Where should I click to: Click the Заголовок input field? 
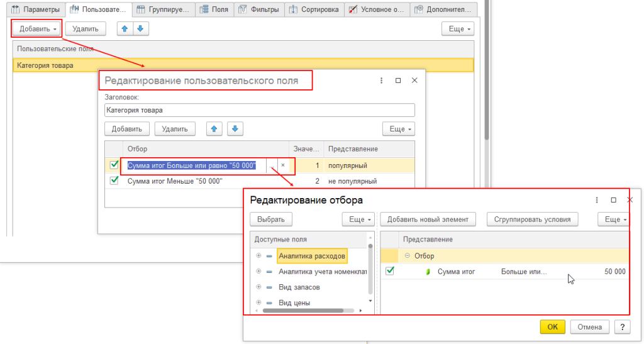[x=259, y=110]
